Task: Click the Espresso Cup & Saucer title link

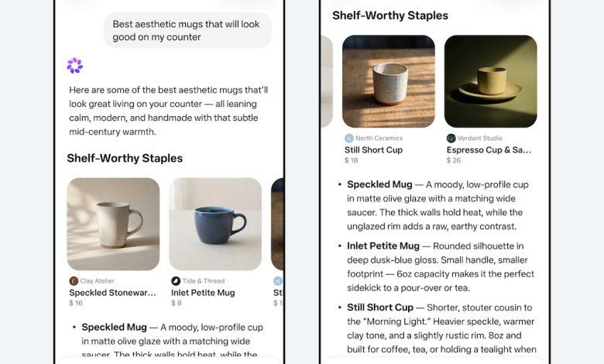Action: [x=489, y=149]
